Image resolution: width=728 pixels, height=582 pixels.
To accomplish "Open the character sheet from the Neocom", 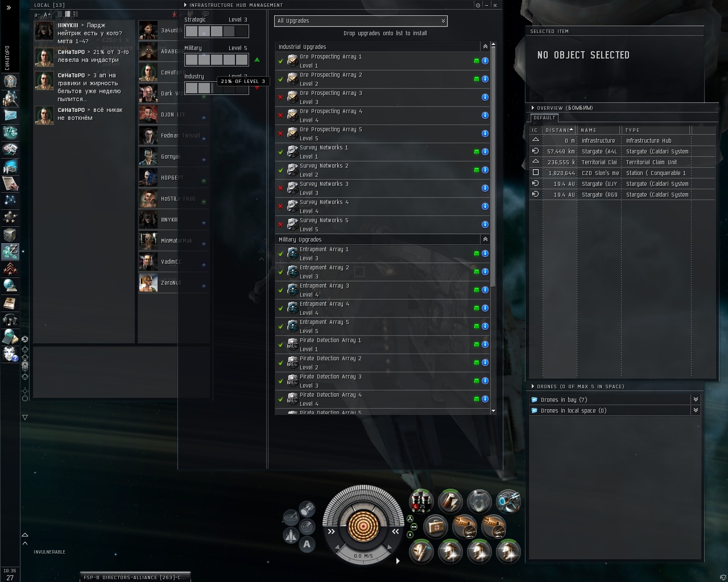I will point(10,81).
